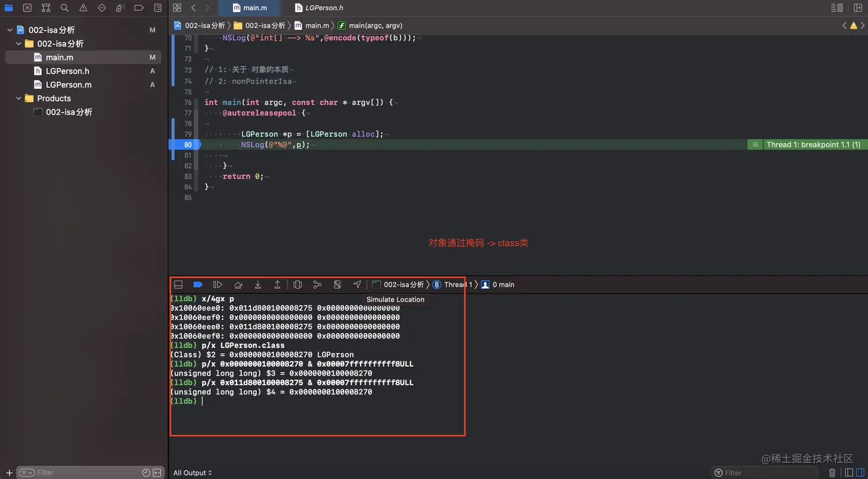Open the Test navigator diamond icon

pyautogui.click(x=102, y=8)
